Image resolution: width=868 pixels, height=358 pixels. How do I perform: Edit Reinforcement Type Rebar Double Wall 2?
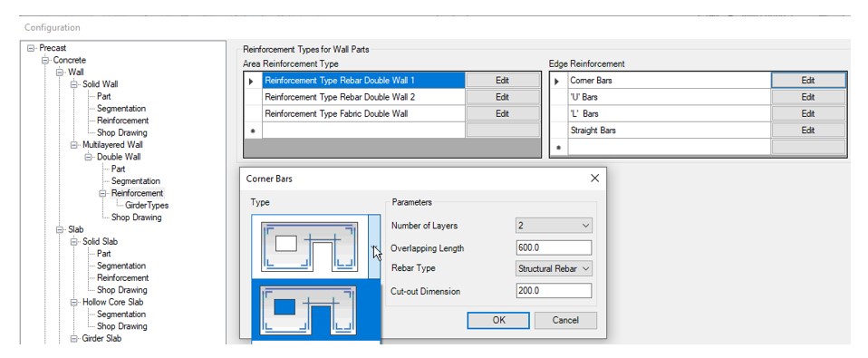pos(502,97)
